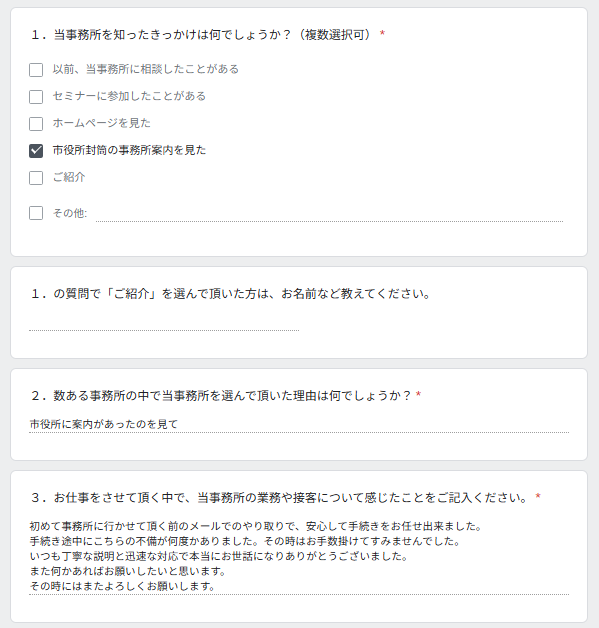Image resolution: width=599 pixels, height=628 pixels.
Task: Check the 以前、当事務所に相談したことがある checkbox
Action: (x=36, y=70)
